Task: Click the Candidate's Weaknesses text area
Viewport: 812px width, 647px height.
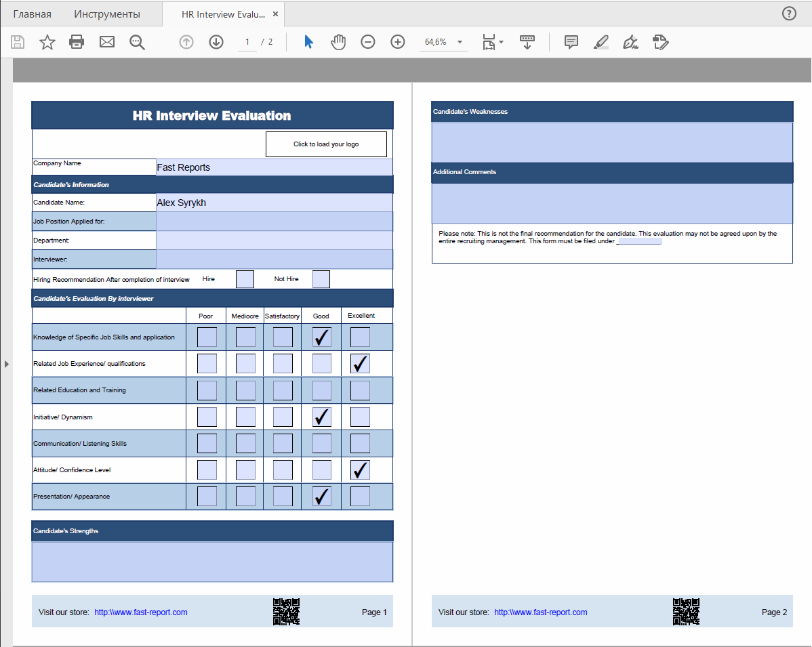Action: click(612, 142)
